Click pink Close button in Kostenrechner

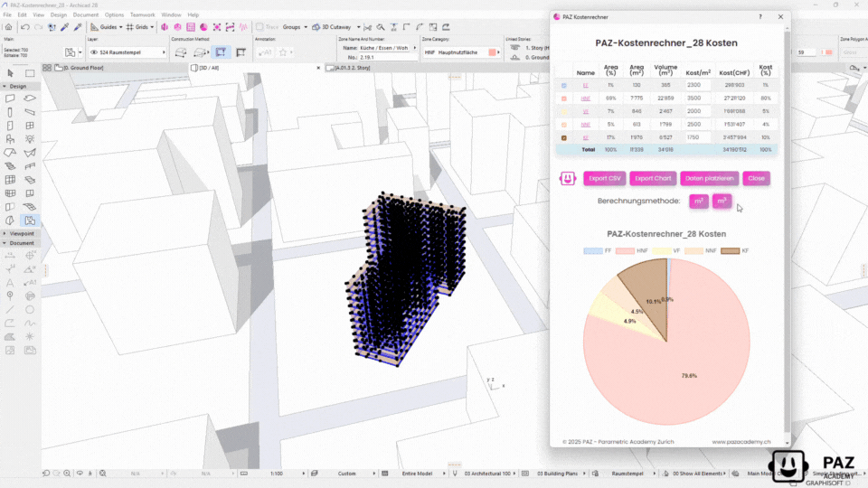(756, 178)
